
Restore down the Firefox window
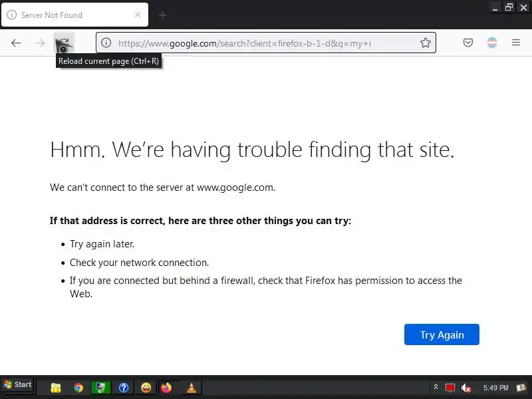tap(509, 7)
